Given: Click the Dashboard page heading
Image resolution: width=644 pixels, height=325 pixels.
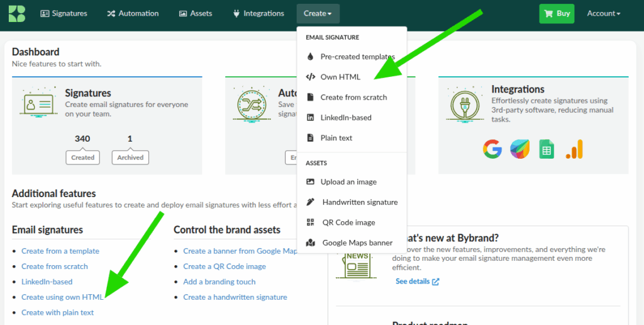Looking at the screenshot, I should (36, 52).
